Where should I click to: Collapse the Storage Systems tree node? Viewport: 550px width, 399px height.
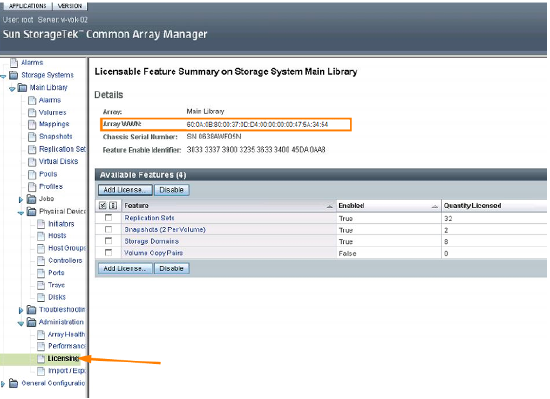(3, 76)
